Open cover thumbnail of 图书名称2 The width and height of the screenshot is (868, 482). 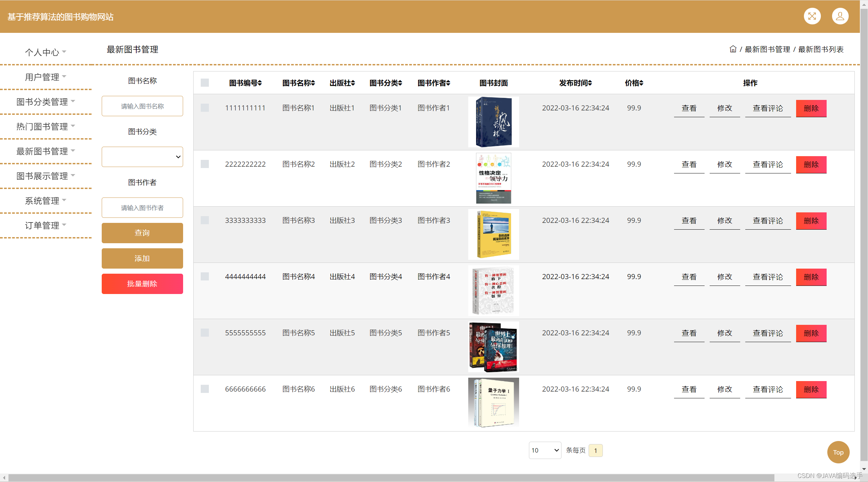coord(493,178)
